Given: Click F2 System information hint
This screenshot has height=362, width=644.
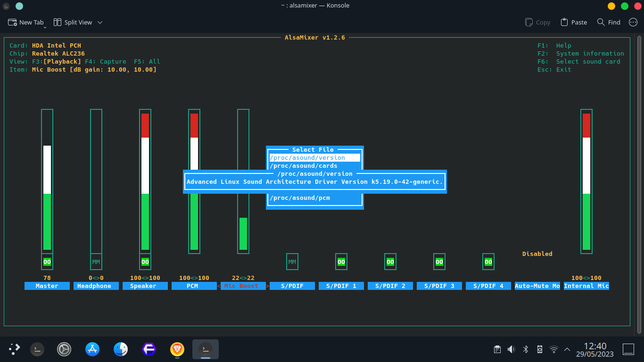Looking at the screenshot, I should [581, 54].
